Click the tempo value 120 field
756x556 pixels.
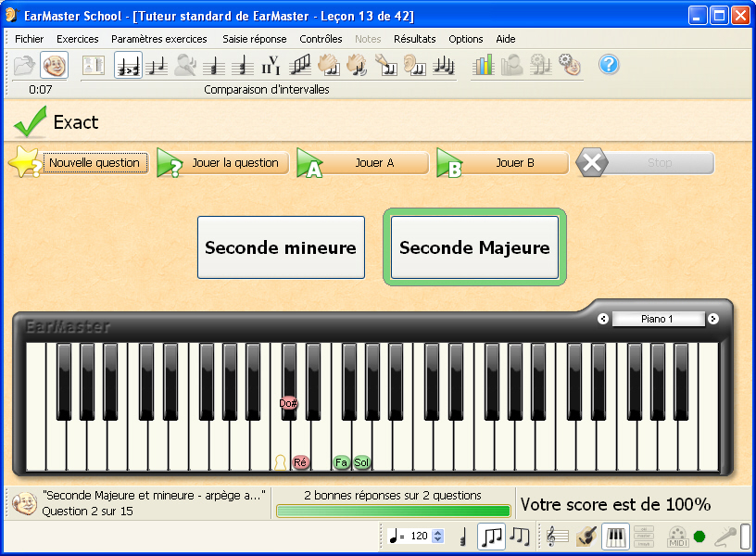click(419, 536)
